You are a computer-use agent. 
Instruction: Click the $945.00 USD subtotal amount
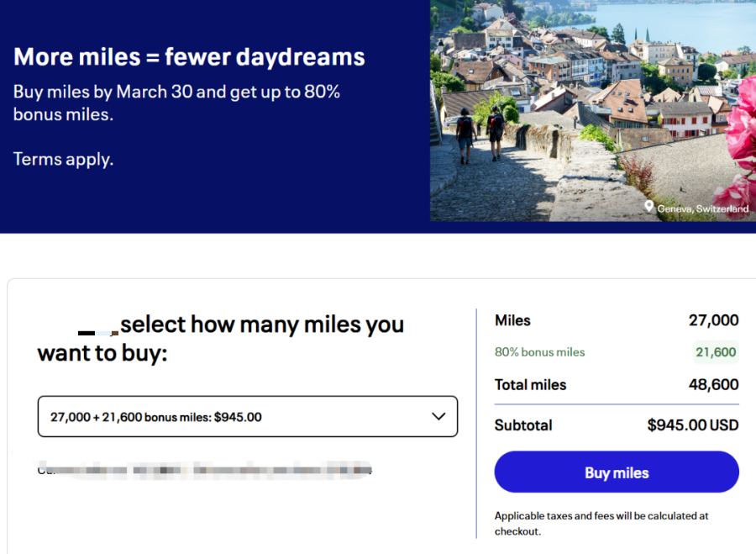click(692, 425)
